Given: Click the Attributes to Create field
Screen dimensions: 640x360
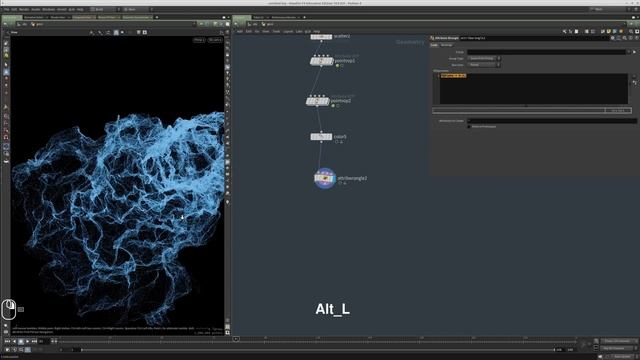Looking at the screenshot, I should pyautogui.click(x=552, y=121).
